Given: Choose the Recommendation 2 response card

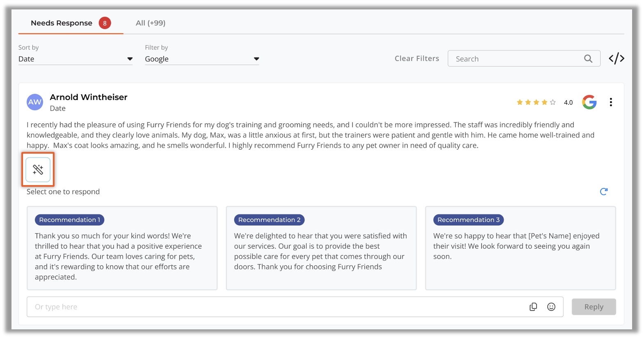Looking at the screenshot, I should pos(321,248).
